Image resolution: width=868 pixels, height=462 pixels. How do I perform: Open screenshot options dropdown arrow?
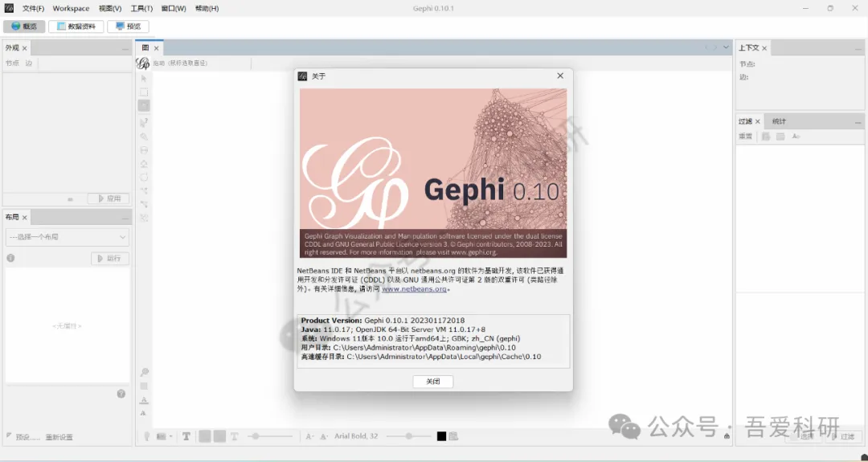pyautogui.click(x=171, y=436)
